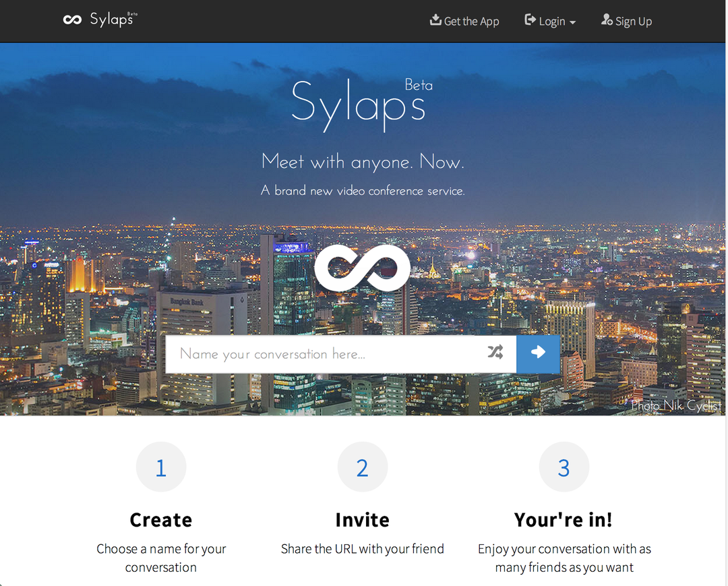Click 'Enjoy your conversation with as many friends' text
The height and width of the screenshot is (586, 728).
564,558
